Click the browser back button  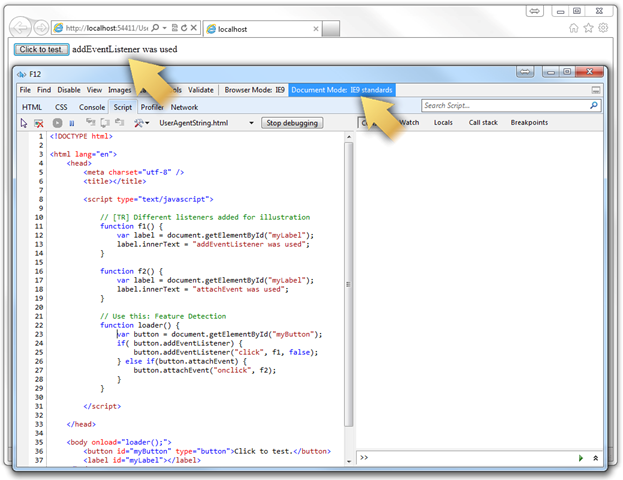(x=20, y=28)
